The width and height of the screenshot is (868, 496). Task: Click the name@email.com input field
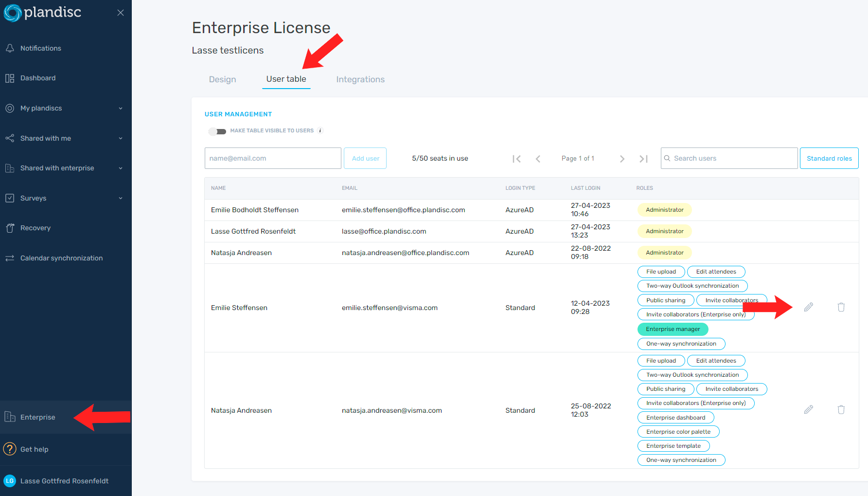tap(273, 158)
